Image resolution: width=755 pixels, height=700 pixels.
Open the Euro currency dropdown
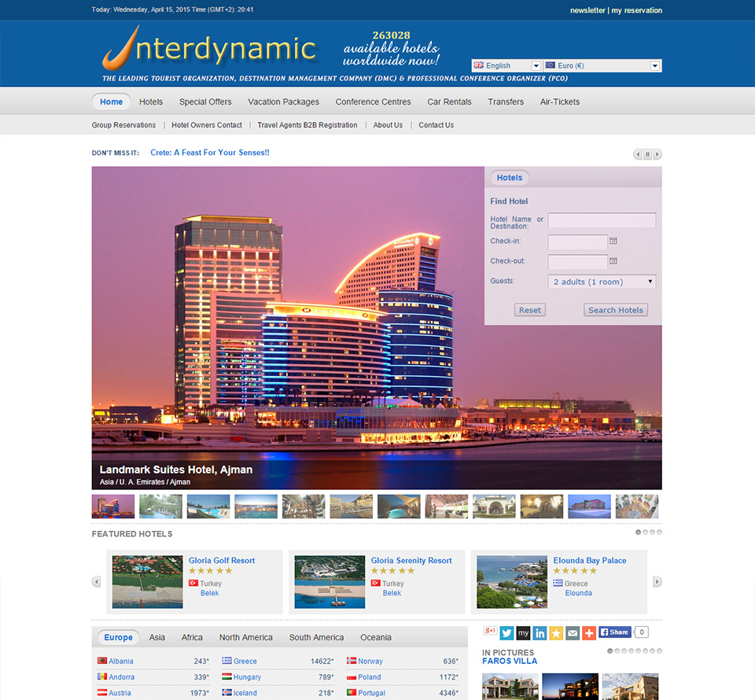(x=602, y=66)
